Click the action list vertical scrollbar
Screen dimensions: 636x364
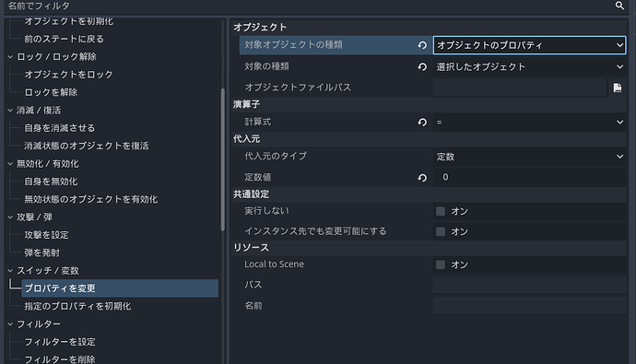(x=223, y=159)
